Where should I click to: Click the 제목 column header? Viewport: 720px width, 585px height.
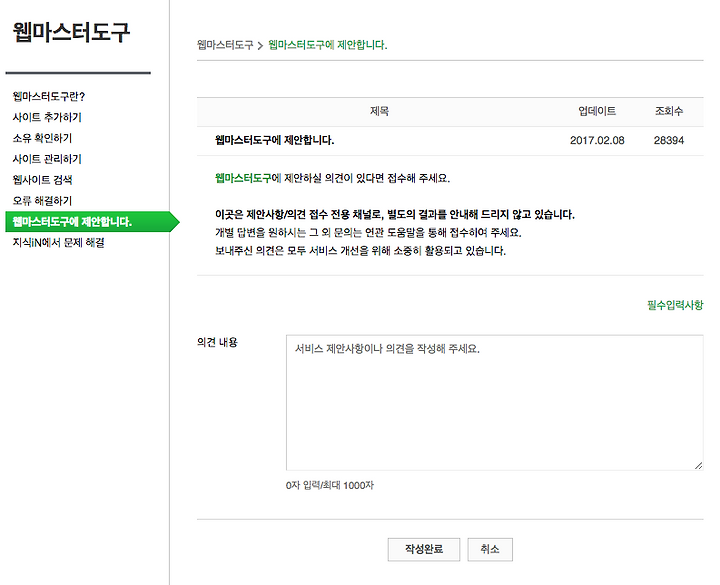tap(379, 111)
